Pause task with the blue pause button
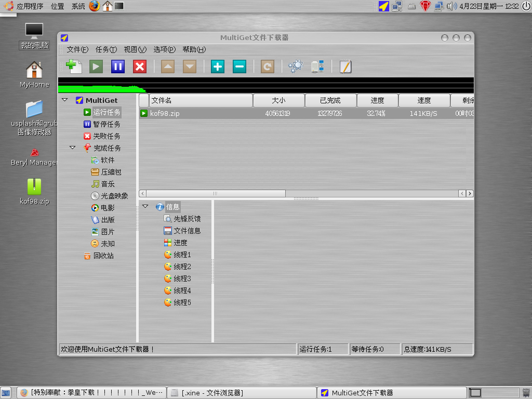 (x=118, y=66)
